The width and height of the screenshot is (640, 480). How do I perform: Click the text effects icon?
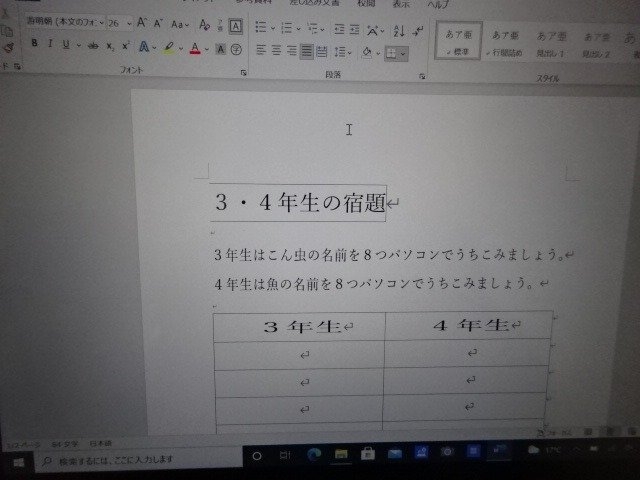[144, 46]
